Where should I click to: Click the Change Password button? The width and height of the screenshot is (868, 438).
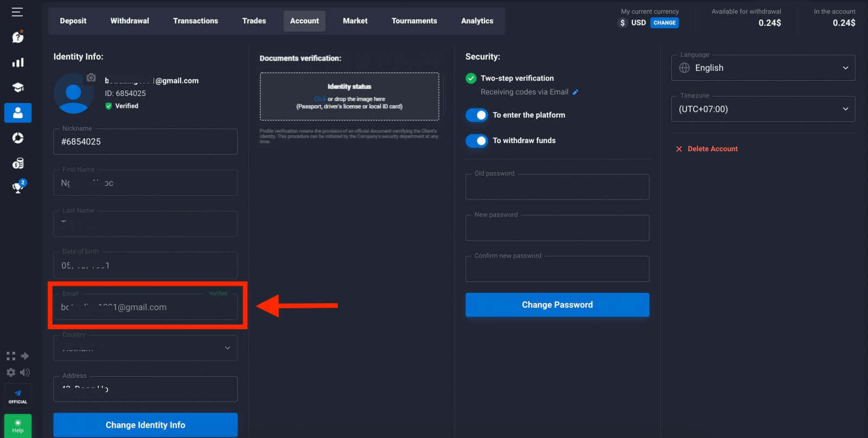(557, 305)
